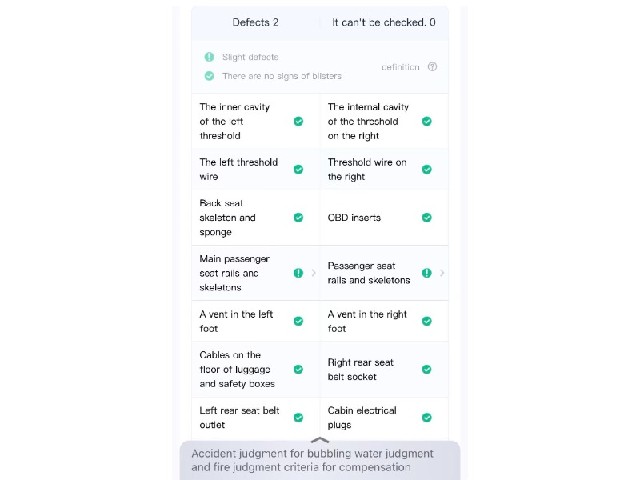Click the warning icon for Passenger seat rails

click(427, 273)
